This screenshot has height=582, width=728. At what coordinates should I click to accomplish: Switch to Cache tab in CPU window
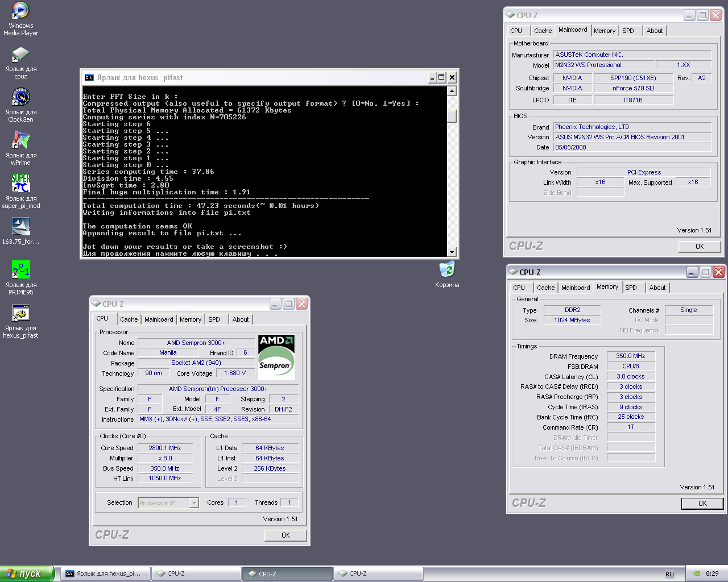(x=129, y=319)
